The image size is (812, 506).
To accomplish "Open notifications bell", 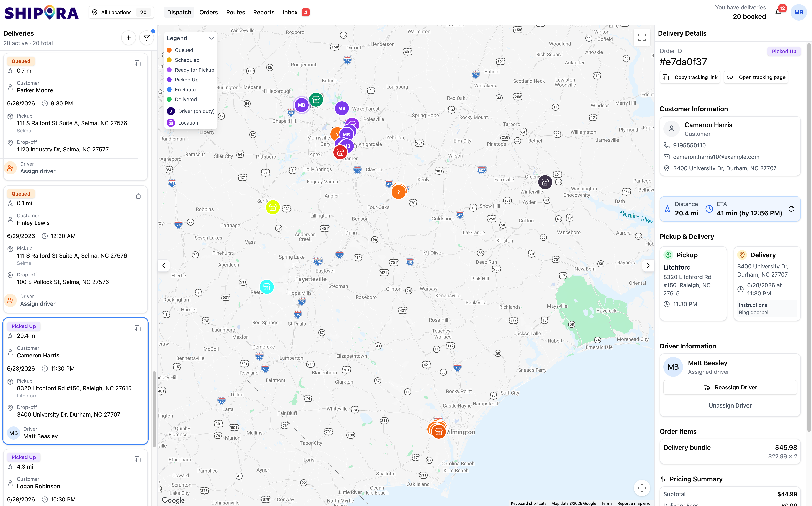I will tap(778, 12).
